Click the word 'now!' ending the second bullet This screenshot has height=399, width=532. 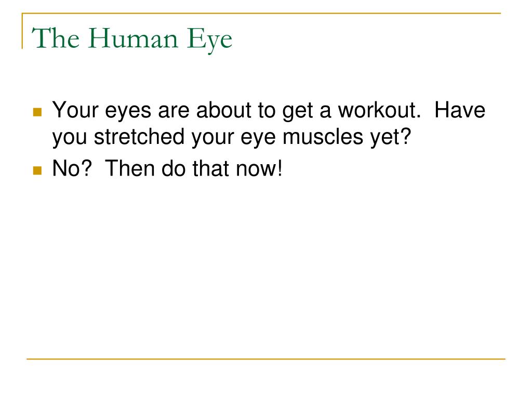tap(259, 169)
